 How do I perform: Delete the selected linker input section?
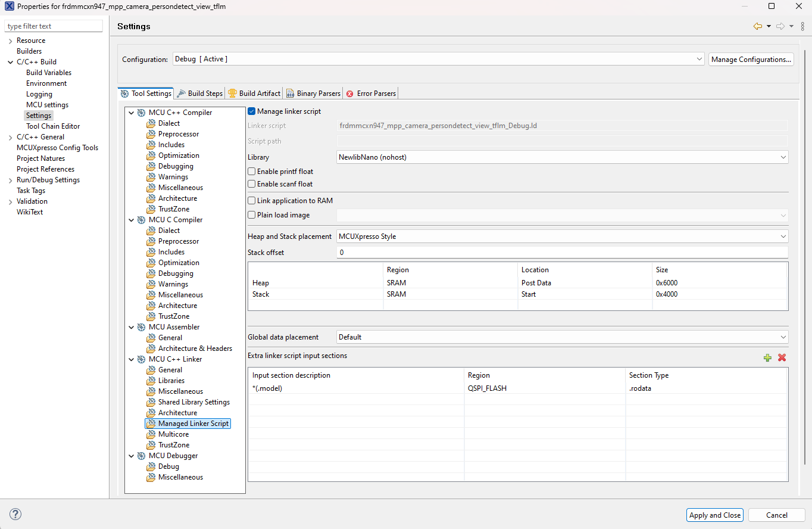(782, 358)
